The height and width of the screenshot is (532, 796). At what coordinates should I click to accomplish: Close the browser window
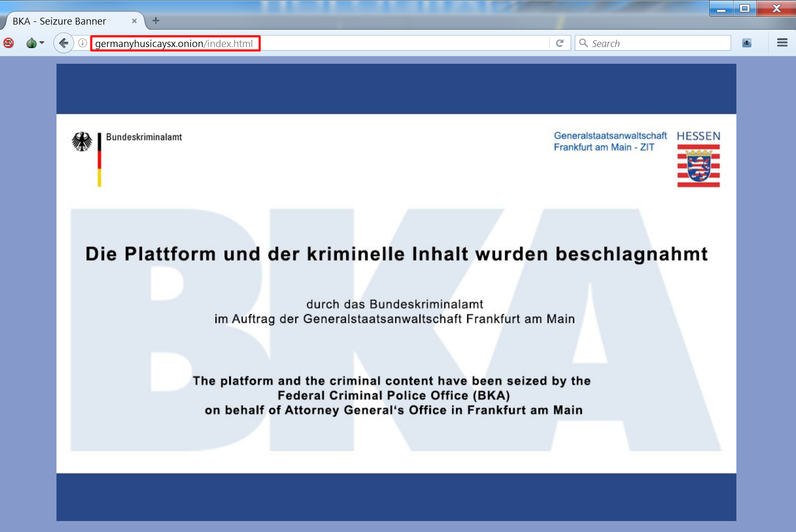(x=776, y=8)
